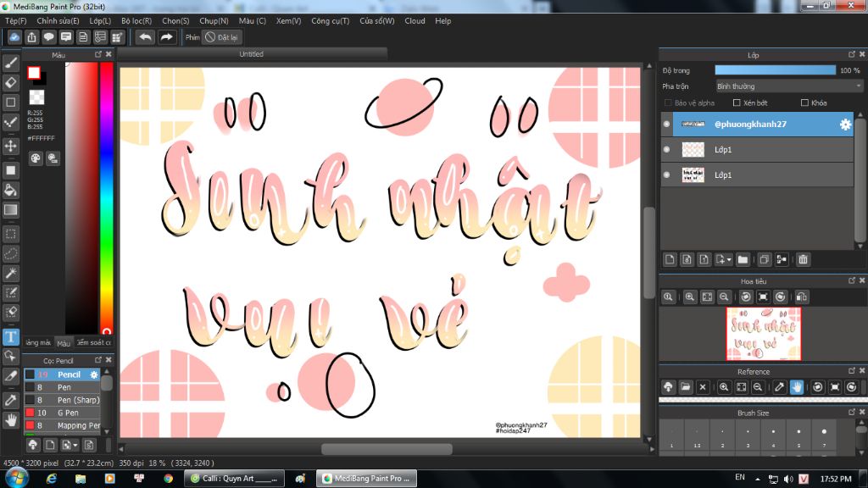This screenshot has height=488, width=868.
Task: Toggle visibility of the bottom Lớp1 layer
Action: [666, 175]
